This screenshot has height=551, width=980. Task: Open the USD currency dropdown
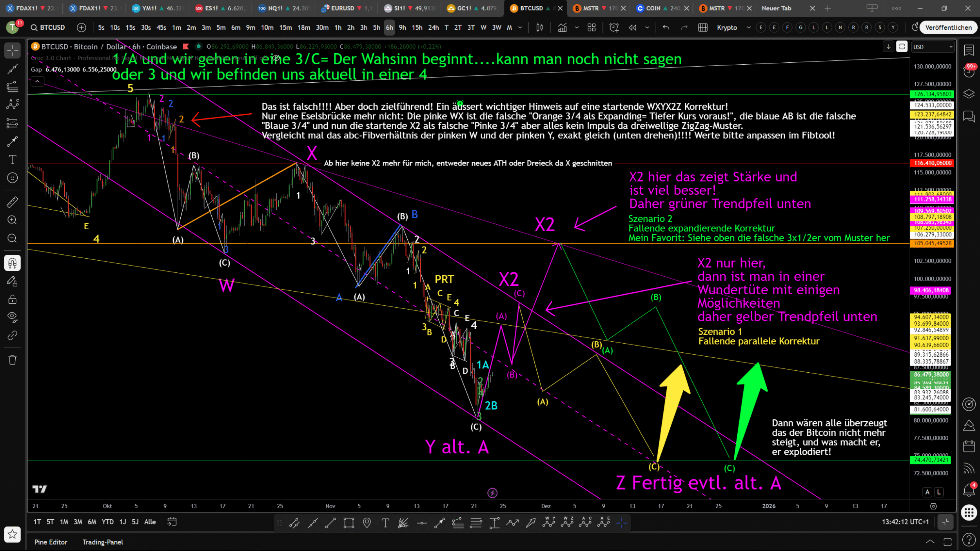932,47
